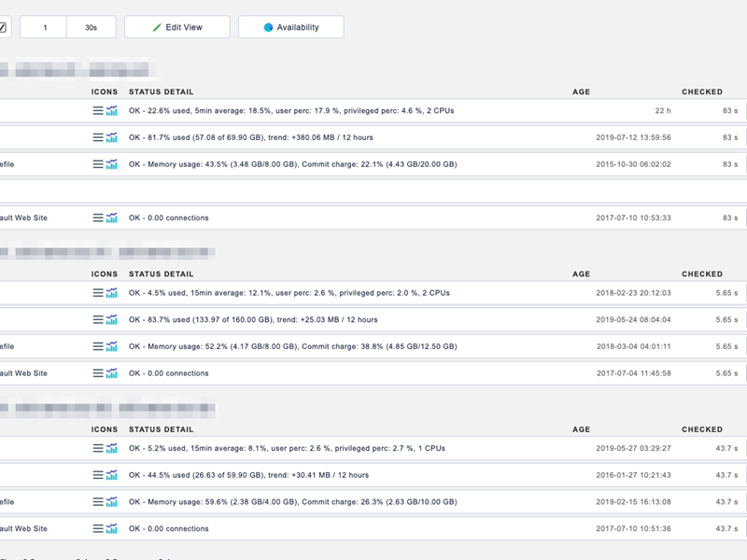Image resolution: width=747 pixels, height=560 pixels.
Task: Click the Edit View button
Action: [x=176, y=28]
